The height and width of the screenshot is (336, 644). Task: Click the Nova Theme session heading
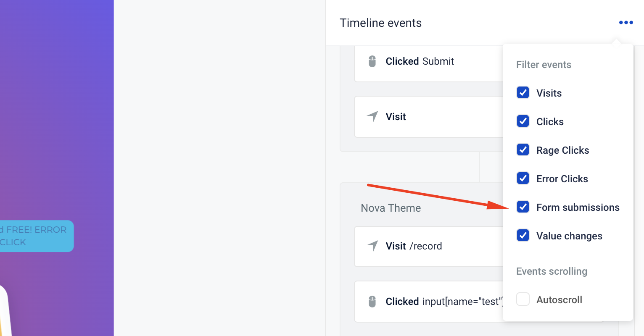391,208
